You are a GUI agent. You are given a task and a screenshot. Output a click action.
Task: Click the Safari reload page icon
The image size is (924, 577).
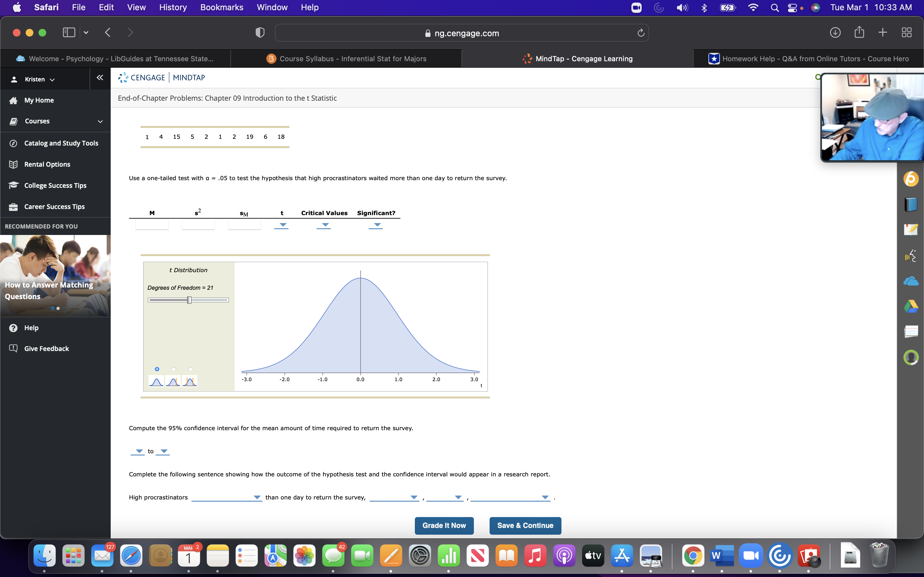click(x=641, y=33)
